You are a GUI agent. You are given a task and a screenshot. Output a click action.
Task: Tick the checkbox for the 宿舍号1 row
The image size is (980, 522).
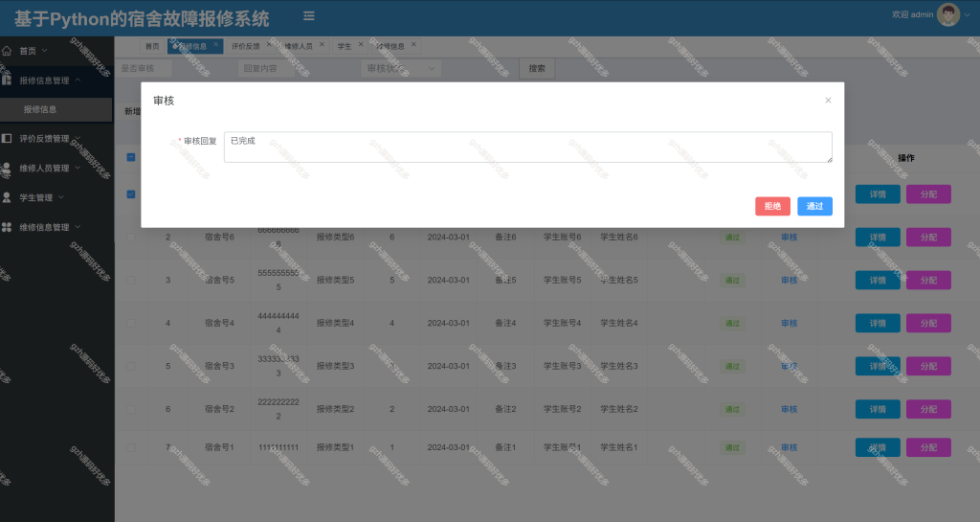(130, 447)
